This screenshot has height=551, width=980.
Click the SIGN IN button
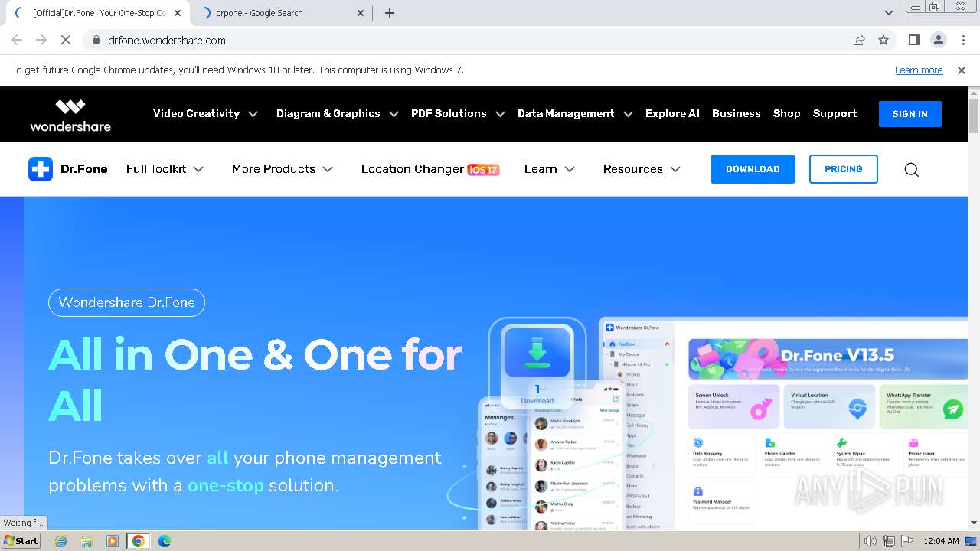(910, 114)
